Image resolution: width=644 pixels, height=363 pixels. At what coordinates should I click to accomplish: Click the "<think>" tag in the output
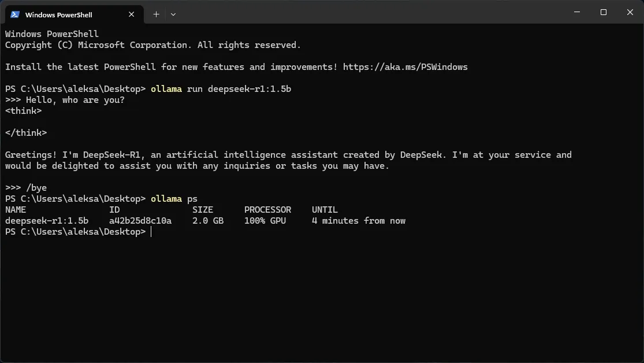(x=23, y=110)
